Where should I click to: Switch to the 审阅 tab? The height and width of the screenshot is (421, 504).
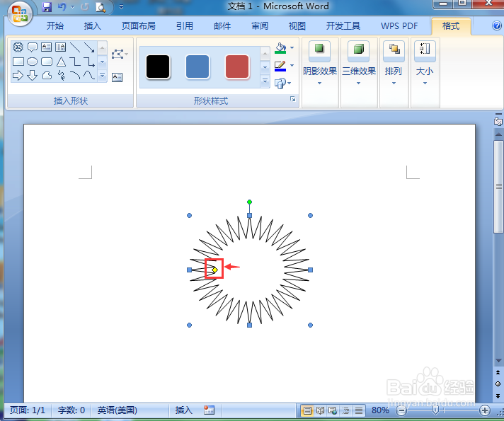point(259,25)
